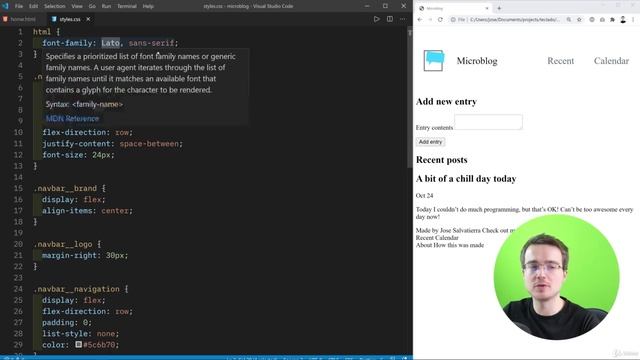Close the Microblog browser tab
This screenshot has height=360, width=640.
[487, 8]
